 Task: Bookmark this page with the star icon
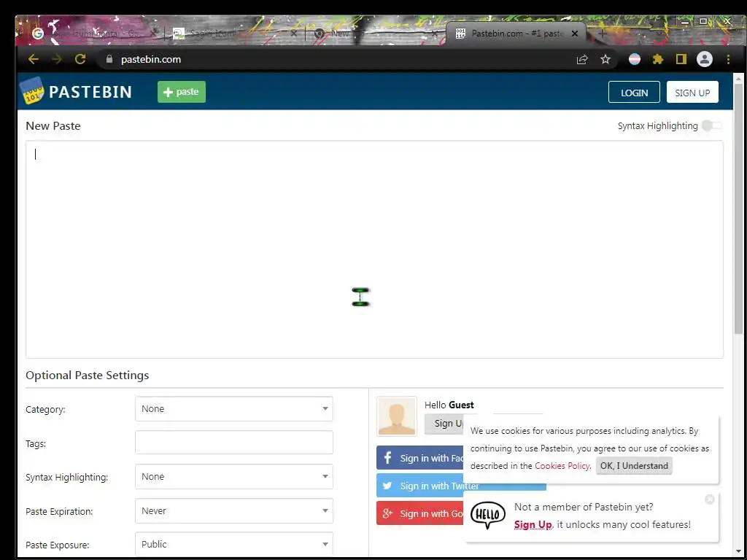pyautogui.click(x=605, y=60)
